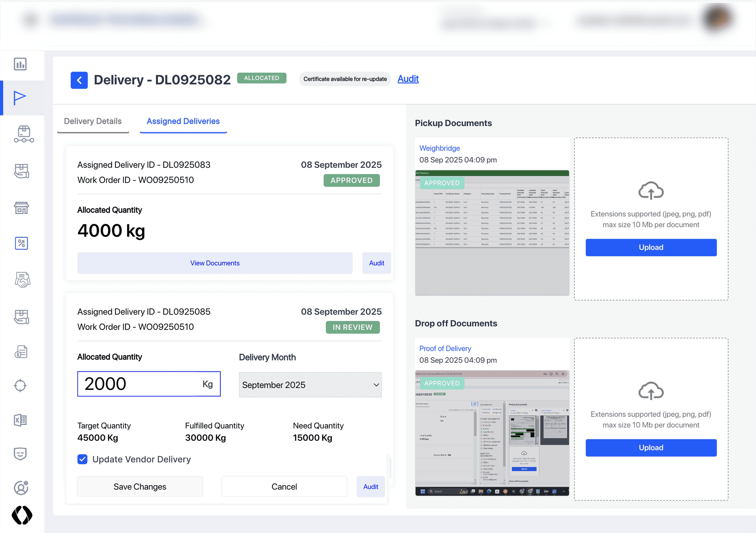Open the storefront sidebar icon

pyautogui.click(x=21, y=208)
